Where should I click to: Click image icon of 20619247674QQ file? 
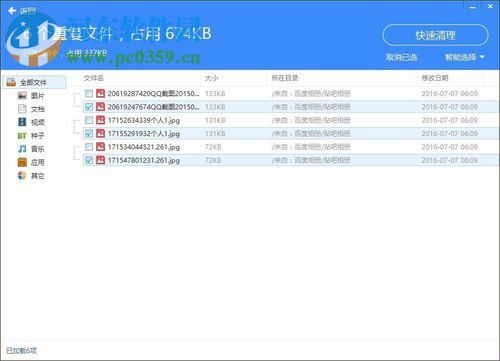[x=100, y=107]
